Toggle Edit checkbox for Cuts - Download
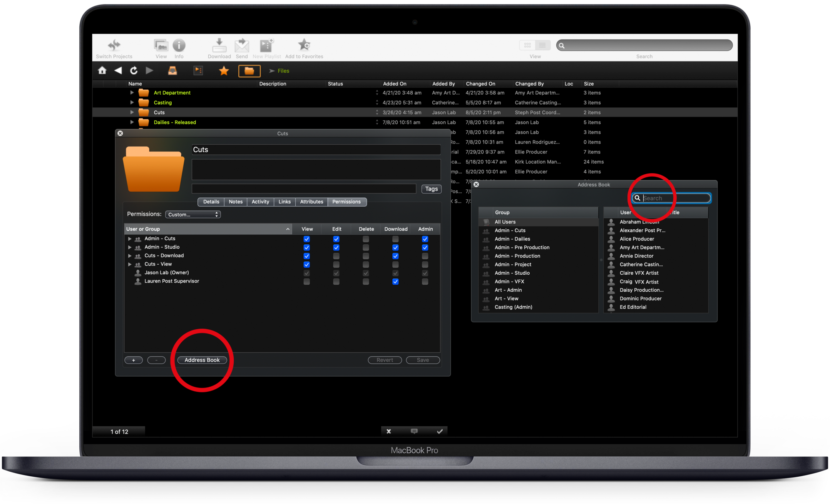Viewport: 830px width, 504px height. coord(336,256)
